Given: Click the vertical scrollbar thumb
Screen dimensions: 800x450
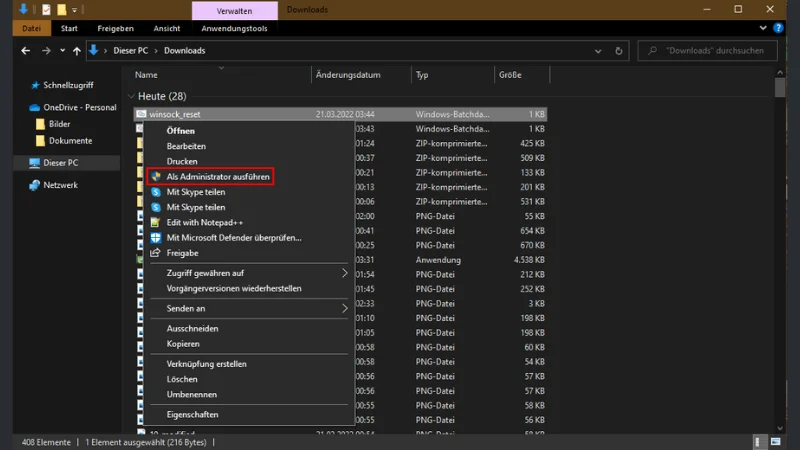Looking at the screenshot, I should (780, 87).
